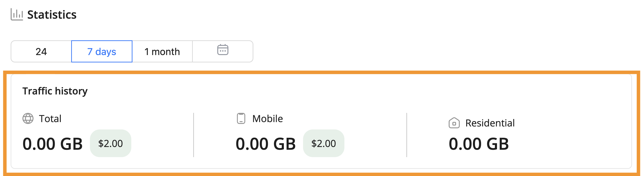
Task: Click the Total 0.00 GB value
Action: pos(52,144)
